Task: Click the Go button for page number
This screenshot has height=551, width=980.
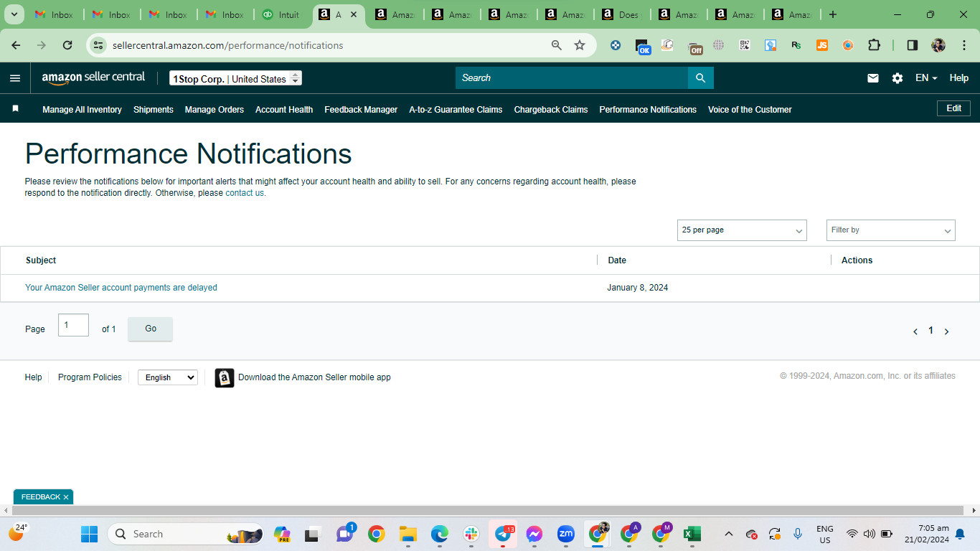Action: click(151, 329)
